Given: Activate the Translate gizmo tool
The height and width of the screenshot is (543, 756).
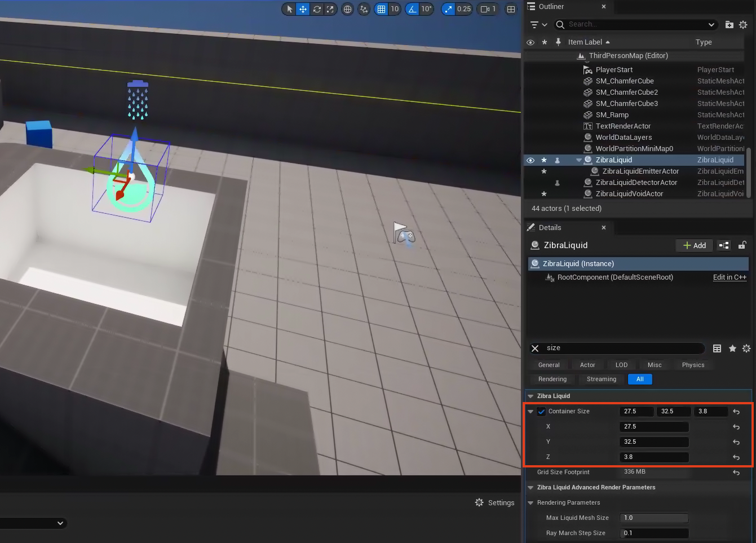Looking at the screenshot, I should tap(303, 9).
